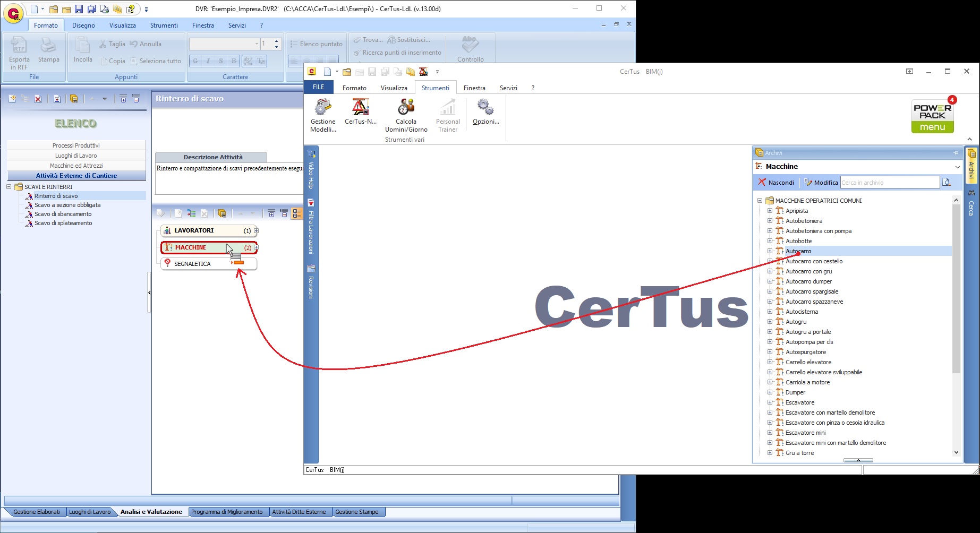Expand the MACCHINE node plus box
Viewport: 980px width, 533px height.
coord(256,247)
